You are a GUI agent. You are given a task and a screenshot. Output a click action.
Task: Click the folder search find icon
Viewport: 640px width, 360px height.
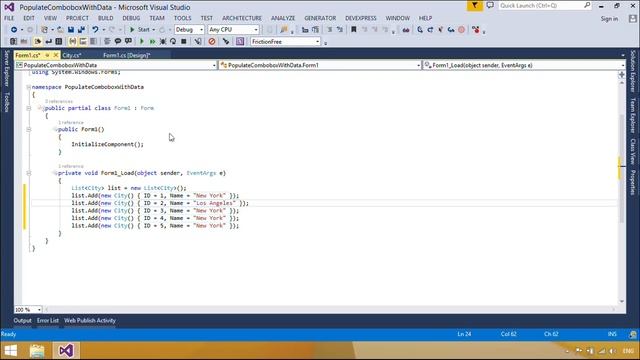(284, 30)
